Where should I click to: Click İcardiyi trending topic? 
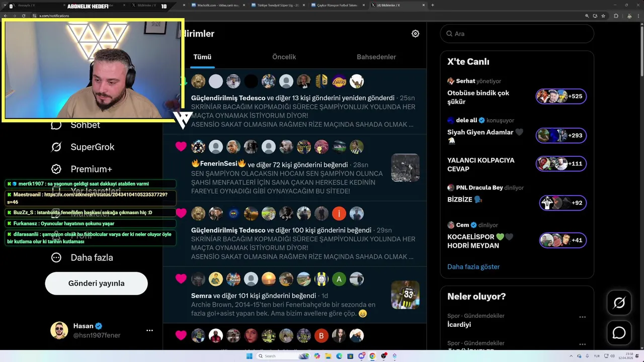(459, 325)
